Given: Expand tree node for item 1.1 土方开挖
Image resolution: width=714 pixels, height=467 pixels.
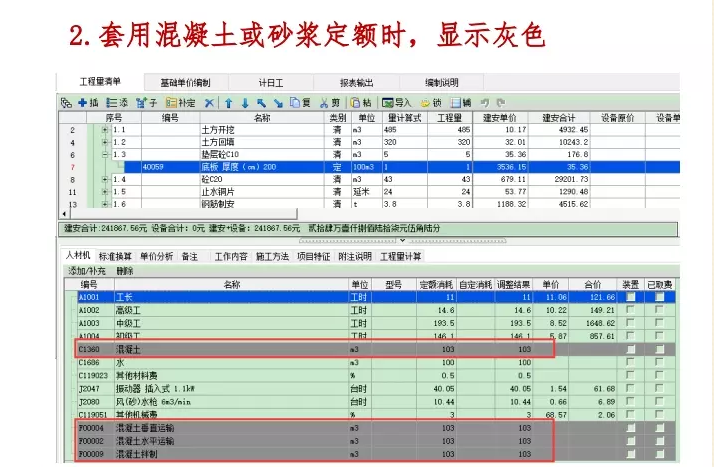Looking at the screenshot, I should [x=105, y=130].
